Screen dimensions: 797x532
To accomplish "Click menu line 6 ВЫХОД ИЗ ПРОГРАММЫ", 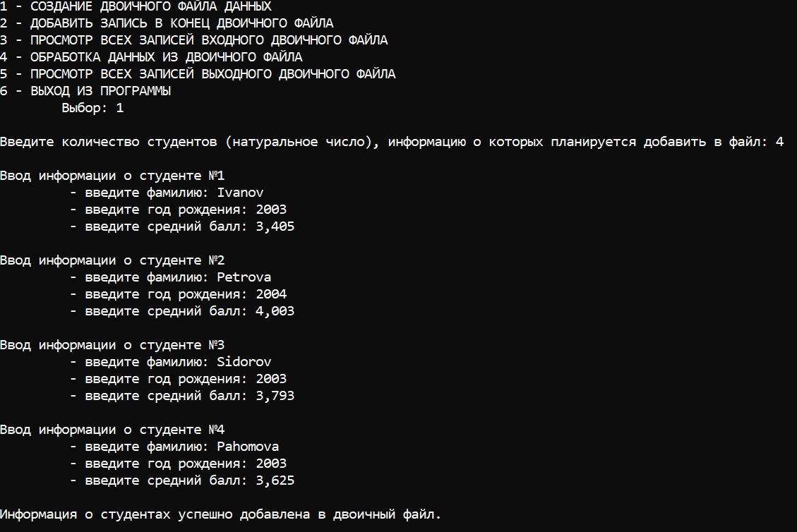I will click(85, 91).
